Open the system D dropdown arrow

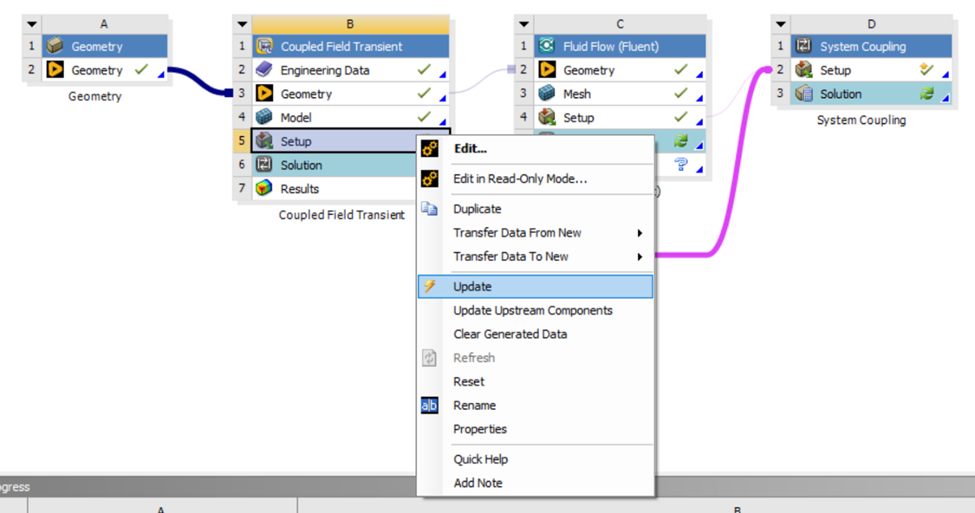click(x=780, y=24)
